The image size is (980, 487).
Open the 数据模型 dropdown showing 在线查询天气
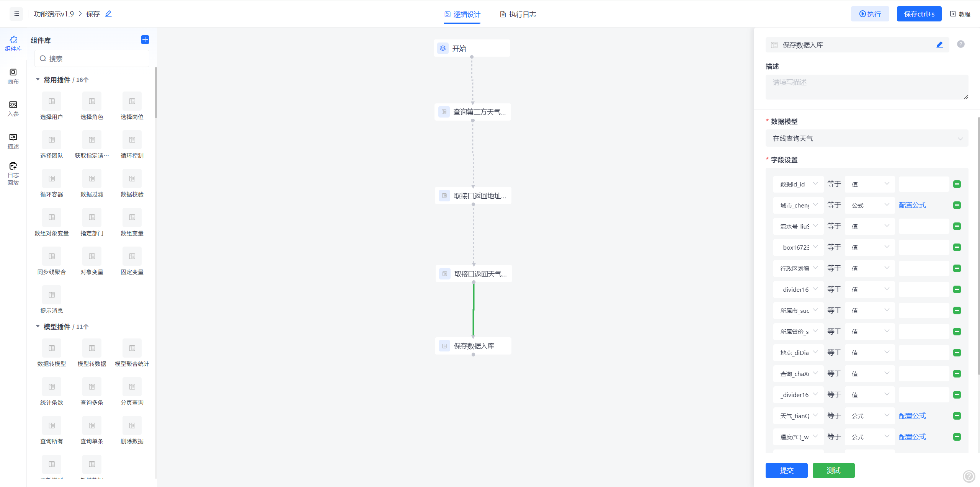[x=867, y=138]
